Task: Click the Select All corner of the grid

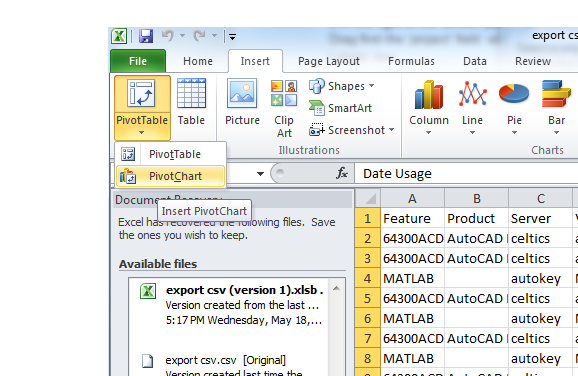Action: 368,199
